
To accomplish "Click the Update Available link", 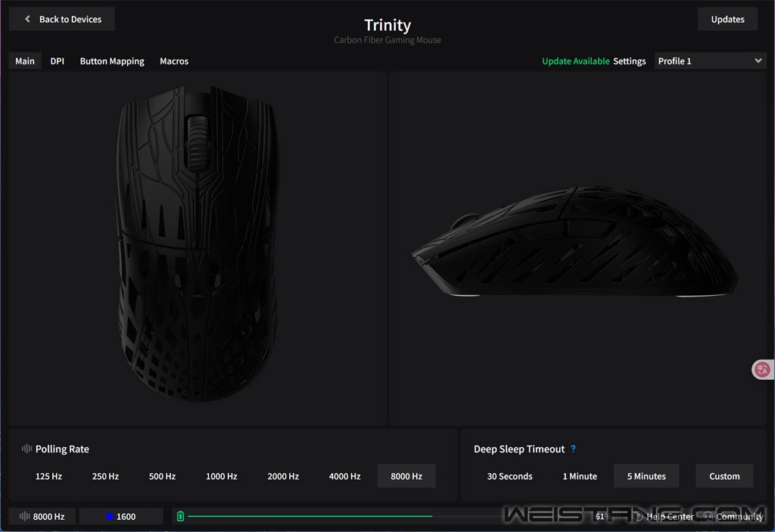I will coord(575,61).
